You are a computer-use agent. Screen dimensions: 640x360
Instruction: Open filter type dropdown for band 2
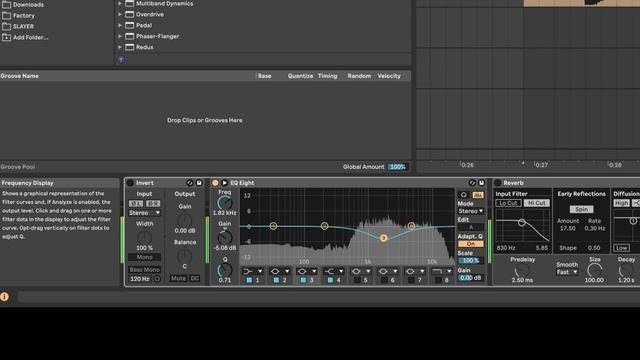click(280, 271)
